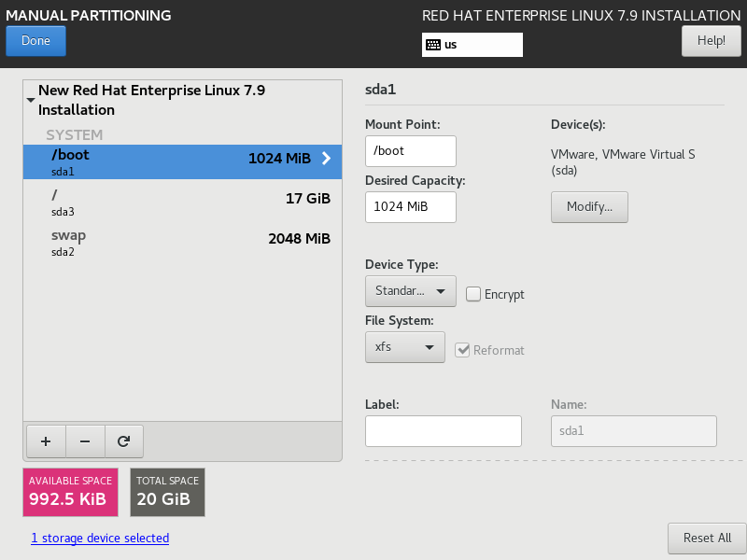Click the VMware Virtual S (sda) device text
This screenshot has height=560, width=747.
[x=623, y=162]
